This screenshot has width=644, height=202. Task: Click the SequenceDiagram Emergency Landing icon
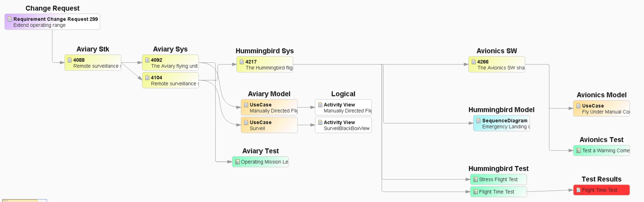click(x=479, y=121)
